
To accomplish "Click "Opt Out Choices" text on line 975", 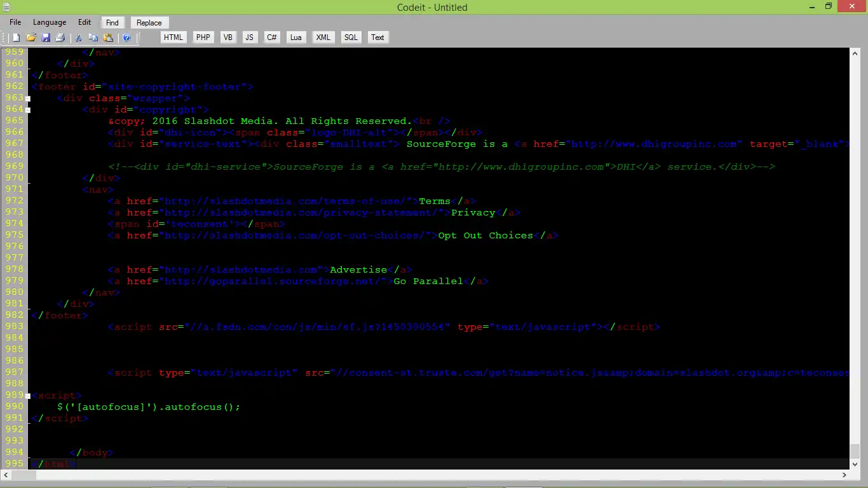I will 485,236.
